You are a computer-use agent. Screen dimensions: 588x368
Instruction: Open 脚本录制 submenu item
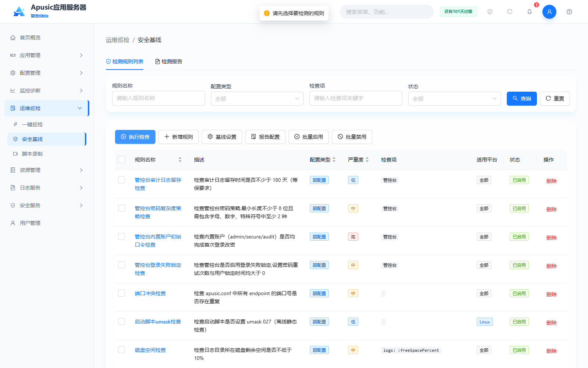click(47, 154)
